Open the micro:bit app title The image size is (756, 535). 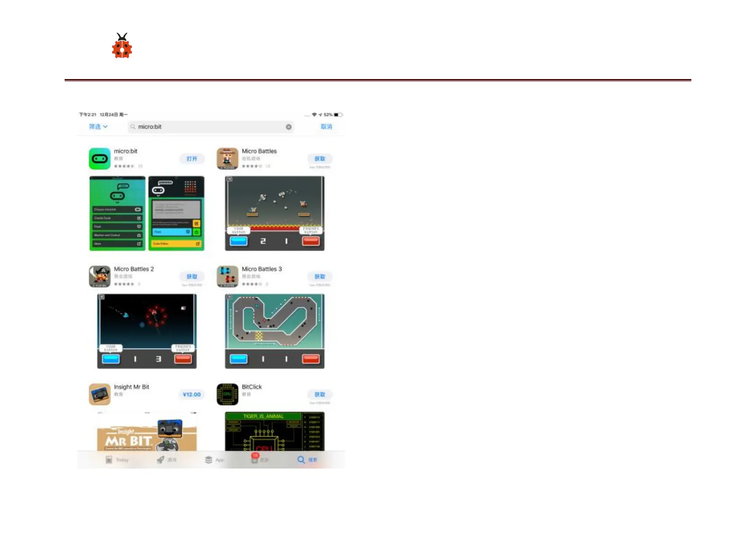[126, 151]
